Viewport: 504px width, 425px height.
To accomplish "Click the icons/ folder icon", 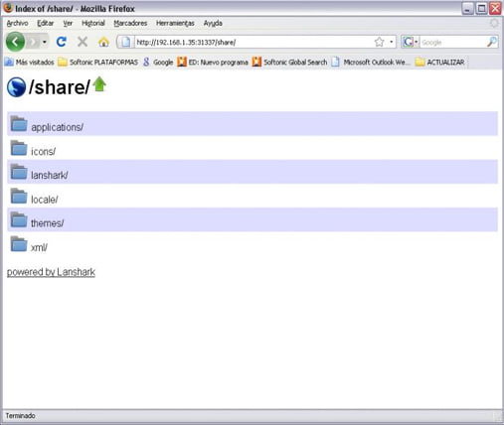I will (x=19, y=148).
